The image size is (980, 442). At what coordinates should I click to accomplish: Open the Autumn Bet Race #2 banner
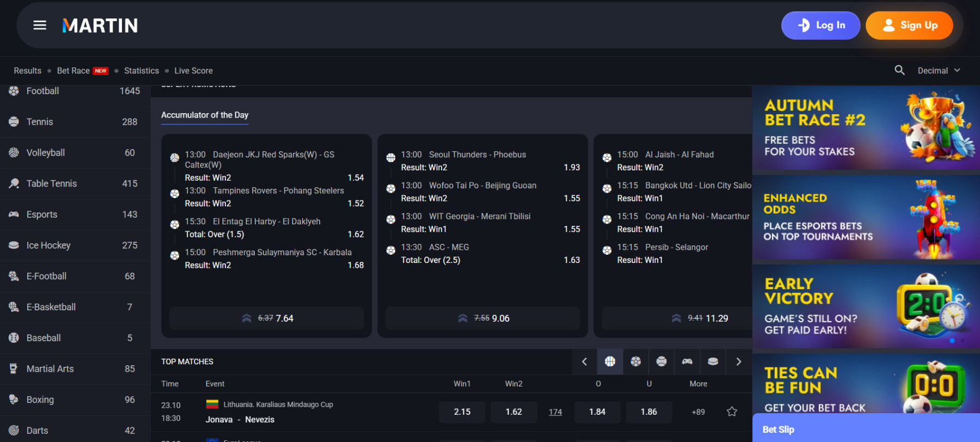tap(866, 128)
